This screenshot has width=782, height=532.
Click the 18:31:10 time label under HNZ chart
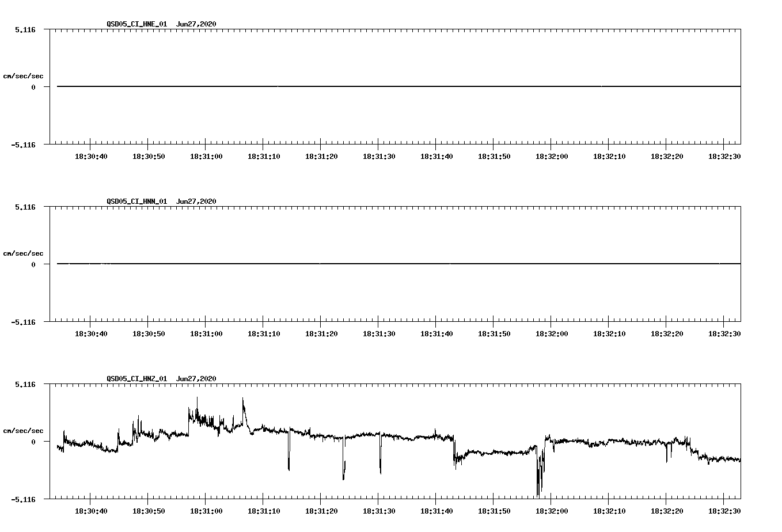coord(264,511)
